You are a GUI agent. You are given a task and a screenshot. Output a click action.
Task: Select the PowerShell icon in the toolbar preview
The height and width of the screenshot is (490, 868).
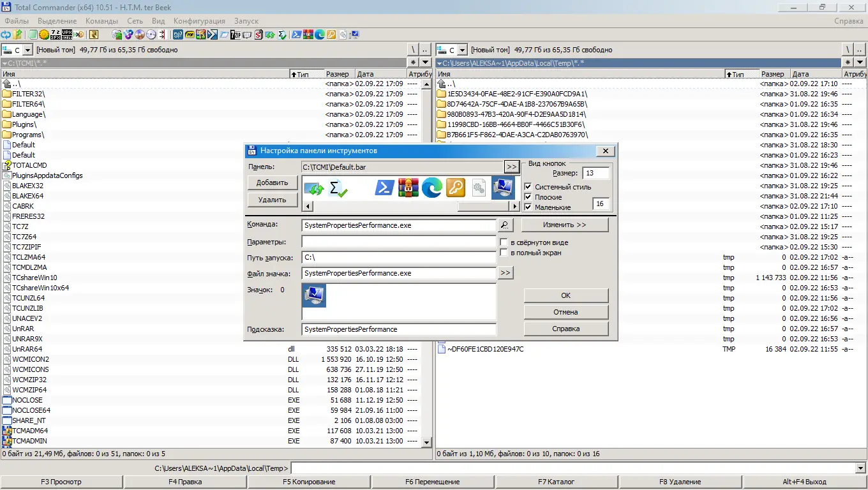pyautogui.click(x=384, y=188)
